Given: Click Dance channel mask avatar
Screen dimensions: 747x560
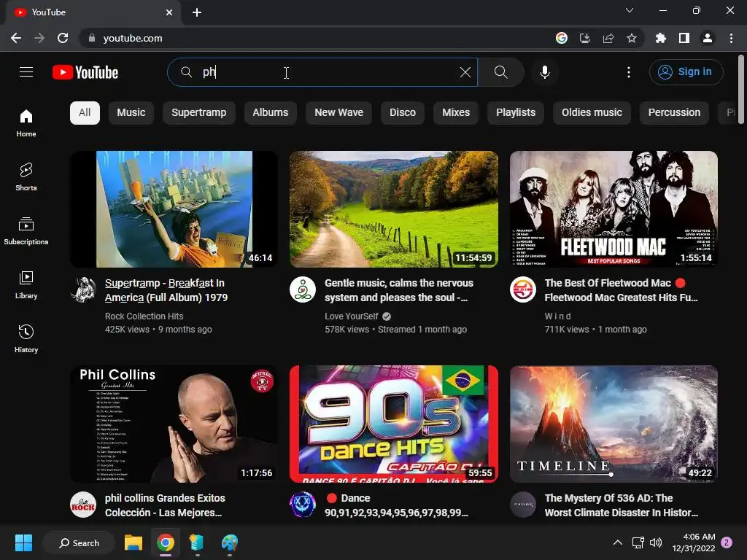Looking at the screenshot, I should (303, 505).
